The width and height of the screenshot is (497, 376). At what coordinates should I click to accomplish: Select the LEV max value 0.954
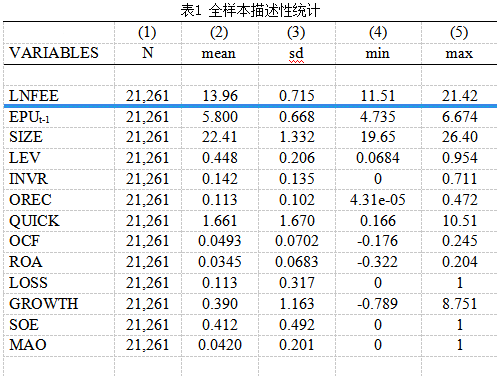[x=460, y=158]
